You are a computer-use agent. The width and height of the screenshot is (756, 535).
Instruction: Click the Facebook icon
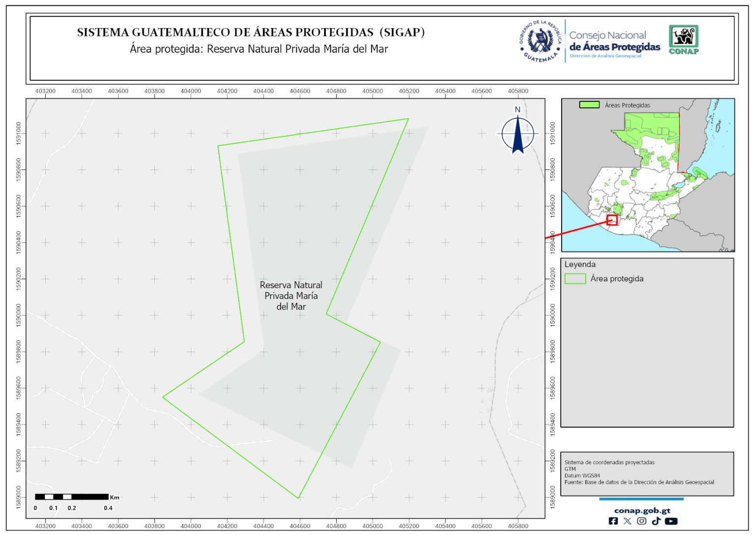point(613,521)
